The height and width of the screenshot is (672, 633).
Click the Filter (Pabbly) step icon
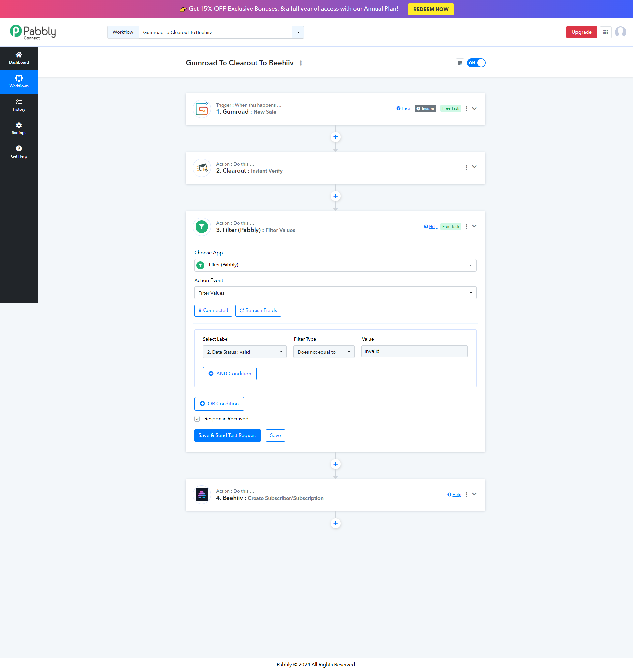(202, 227)
